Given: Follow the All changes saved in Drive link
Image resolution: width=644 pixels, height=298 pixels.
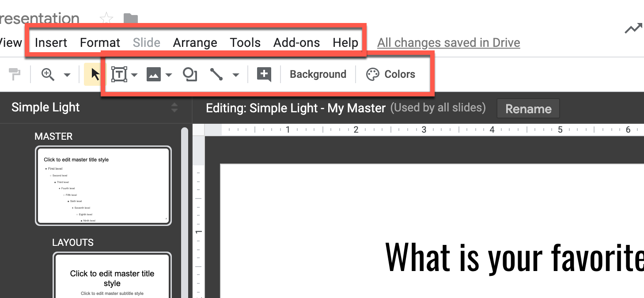Looking at the screenshot, I should pyautogui.click(x=448, y=42).
